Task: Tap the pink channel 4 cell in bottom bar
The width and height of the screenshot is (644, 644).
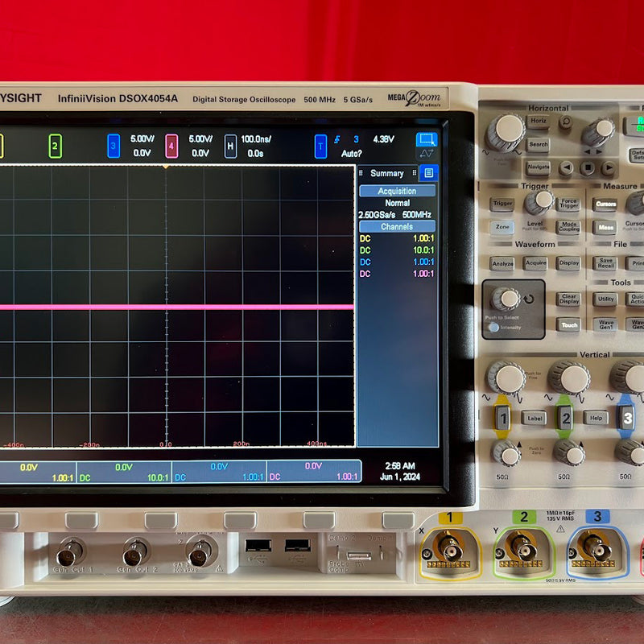Action: [315, 471]
